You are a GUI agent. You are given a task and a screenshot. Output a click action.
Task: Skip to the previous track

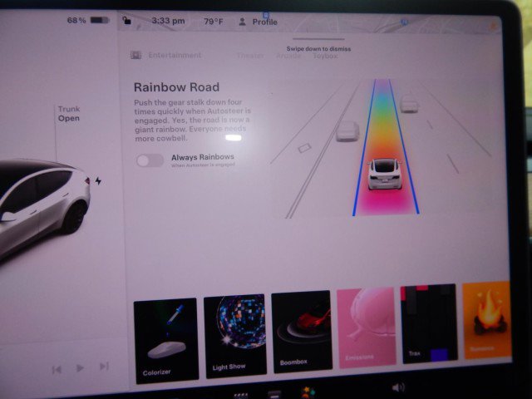point(57,368)
